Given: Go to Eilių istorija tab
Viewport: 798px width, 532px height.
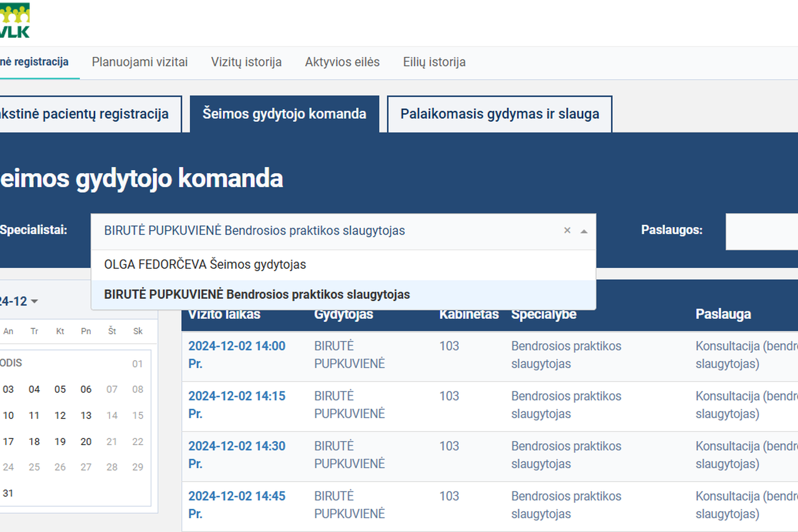Looking at the screenshot, I should click(x=434, y=62).
